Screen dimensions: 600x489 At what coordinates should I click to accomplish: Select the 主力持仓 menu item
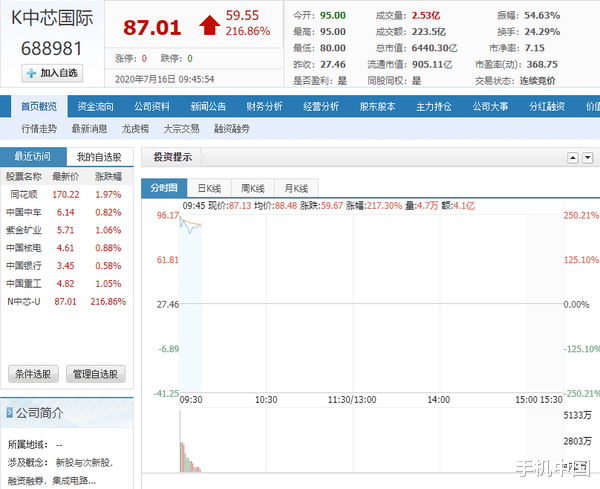434,106
